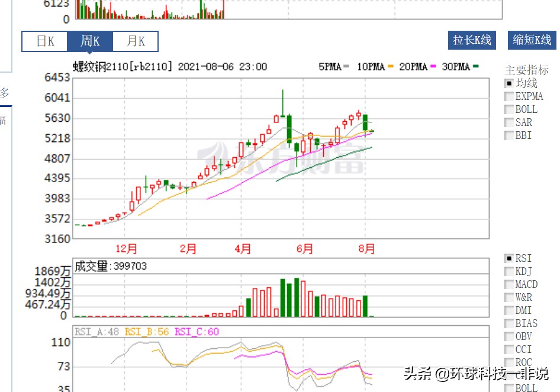Enable the DMI indicator
The width and height of the screenshot is (560, 392).
coord(510,310)
